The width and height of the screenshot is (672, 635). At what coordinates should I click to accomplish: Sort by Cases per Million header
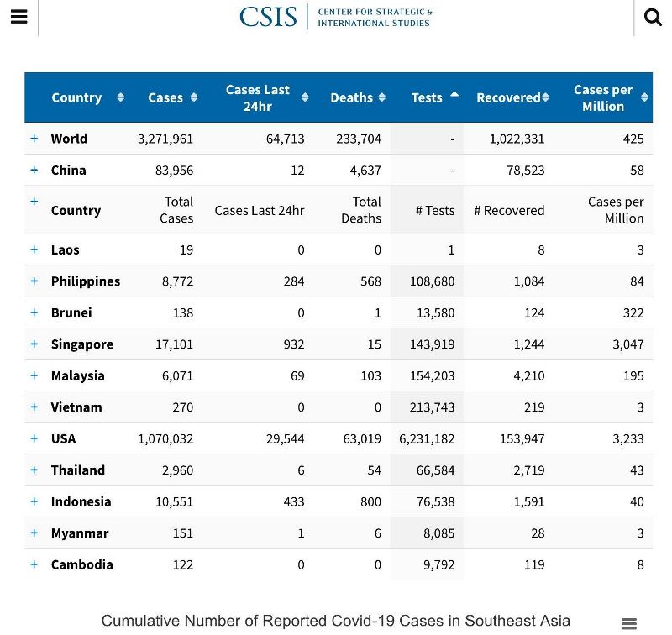pyautogui.click(x=609, y=97)
